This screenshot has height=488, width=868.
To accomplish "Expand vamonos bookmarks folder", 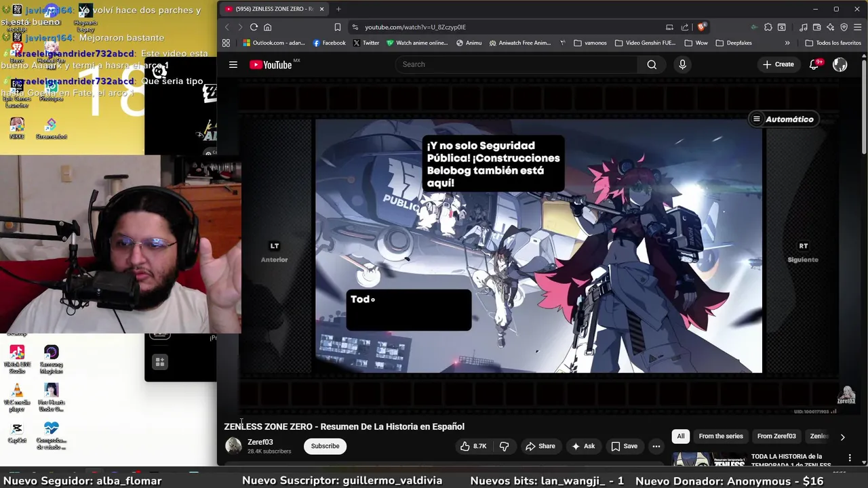I will click(590, 43).
